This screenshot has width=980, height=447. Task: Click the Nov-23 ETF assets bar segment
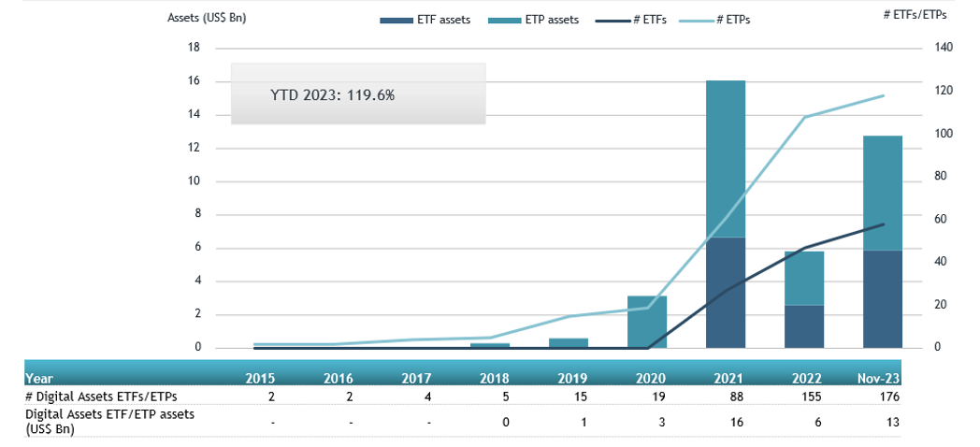coord(883,299)
